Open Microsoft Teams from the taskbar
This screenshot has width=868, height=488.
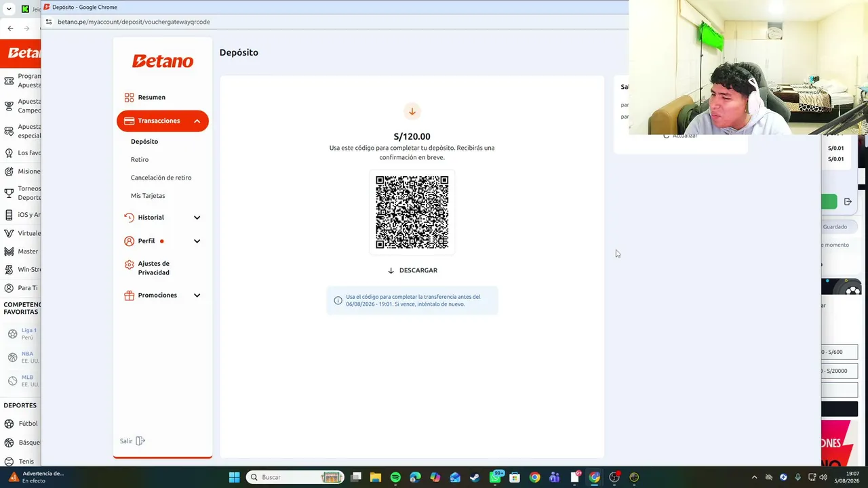coord(554,477)
